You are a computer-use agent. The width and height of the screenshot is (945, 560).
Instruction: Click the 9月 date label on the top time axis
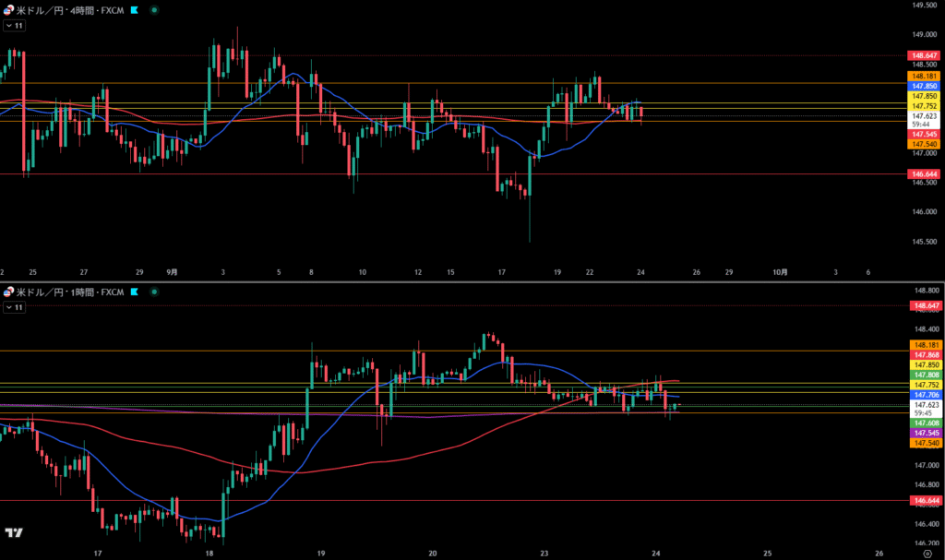coord(173,272)
